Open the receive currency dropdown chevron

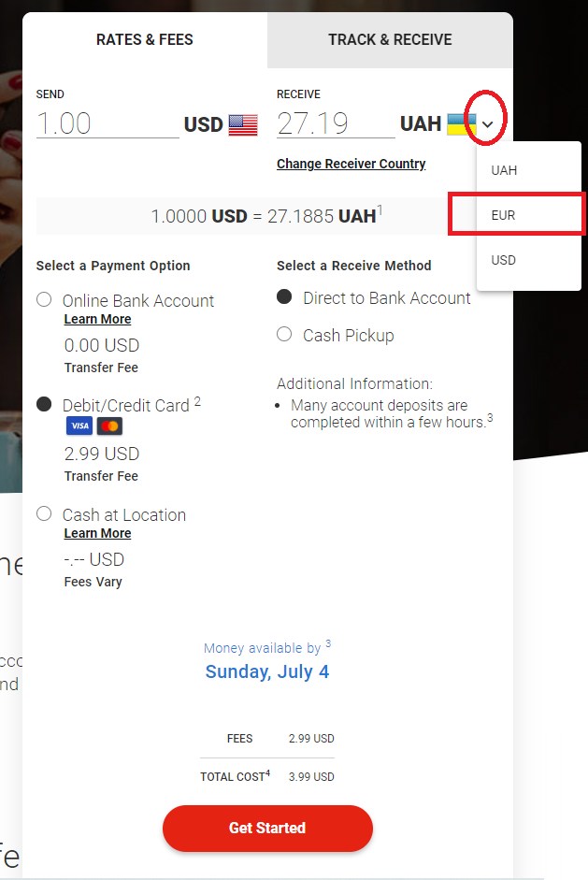485,124
